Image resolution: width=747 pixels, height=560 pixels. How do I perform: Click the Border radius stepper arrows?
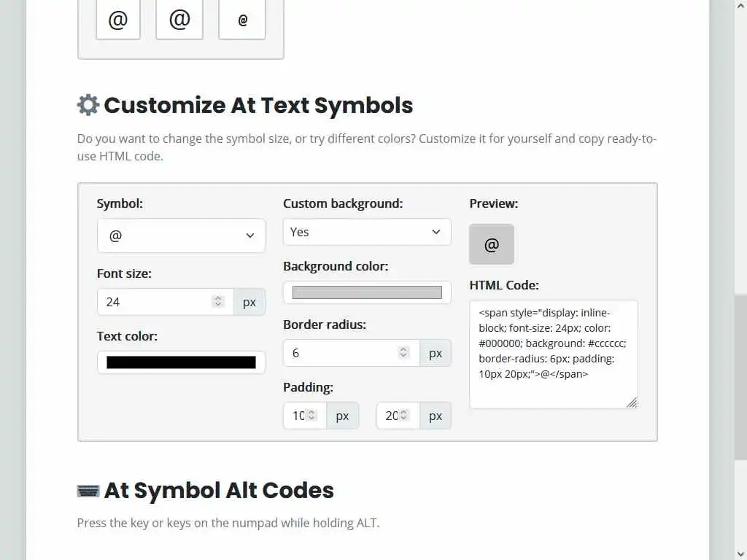[x=403, y=352]
